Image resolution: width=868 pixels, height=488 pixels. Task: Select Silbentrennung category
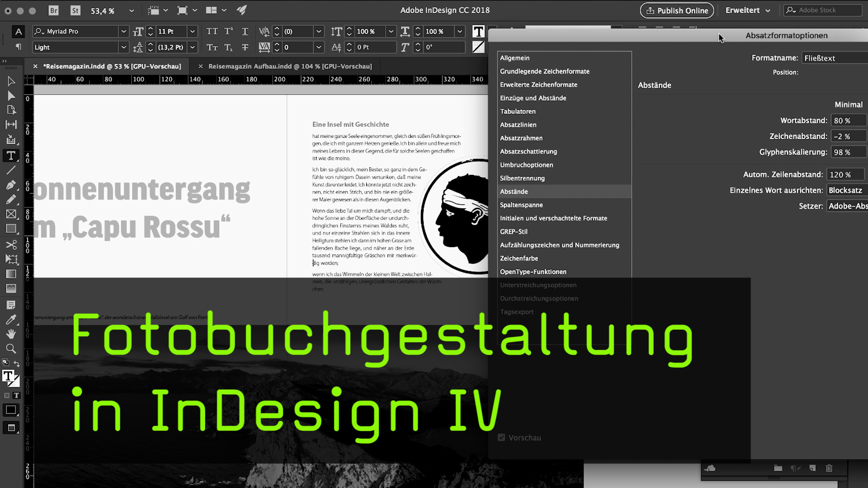[564, 178]
